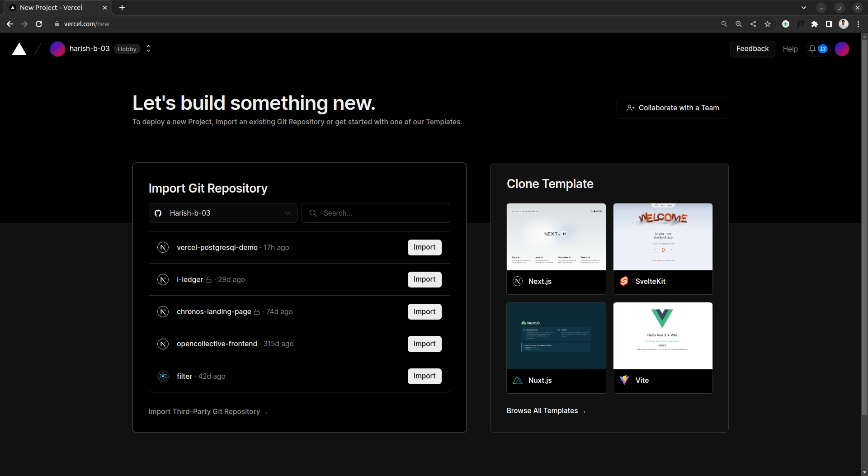Close the New Project – Vercel tab
The image size is (868, 476).
point(105,8)
